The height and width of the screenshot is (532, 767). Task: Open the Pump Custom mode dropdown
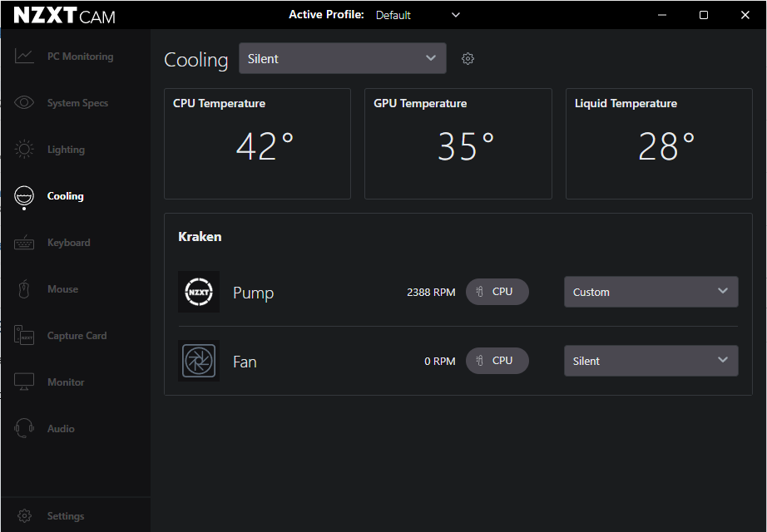tap(651, 292)
